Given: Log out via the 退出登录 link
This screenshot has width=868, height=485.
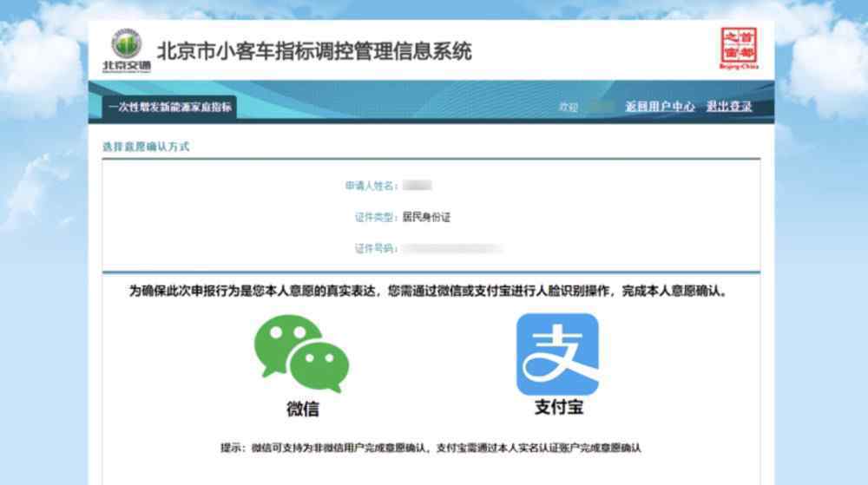Looking at the screenshot, I should point(728,107).
